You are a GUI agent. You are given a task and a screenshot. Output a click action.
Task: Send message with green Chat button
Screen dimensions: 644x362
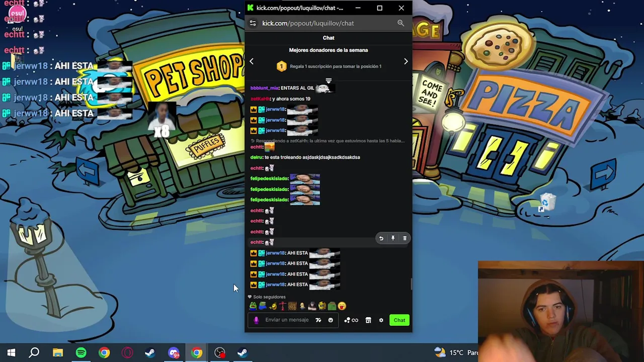coord(399,320)
